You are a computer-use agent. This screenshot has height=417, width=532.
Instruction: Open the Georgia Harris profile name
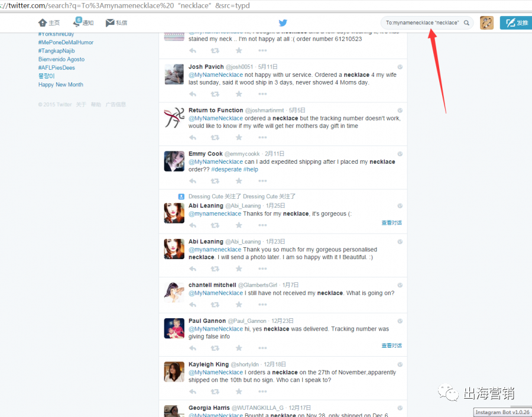(x=209, y=408)
